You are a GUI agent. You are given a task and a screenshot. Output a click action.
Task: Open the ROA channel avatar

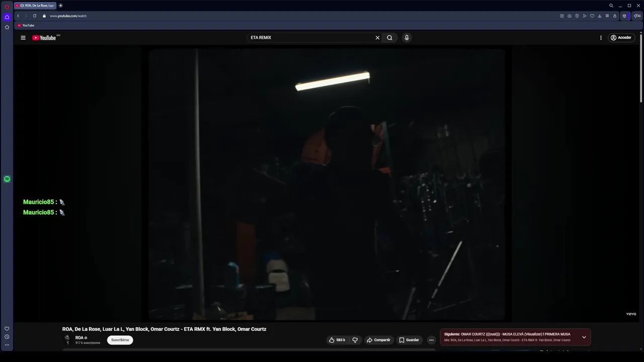click(x=67, y=339)
